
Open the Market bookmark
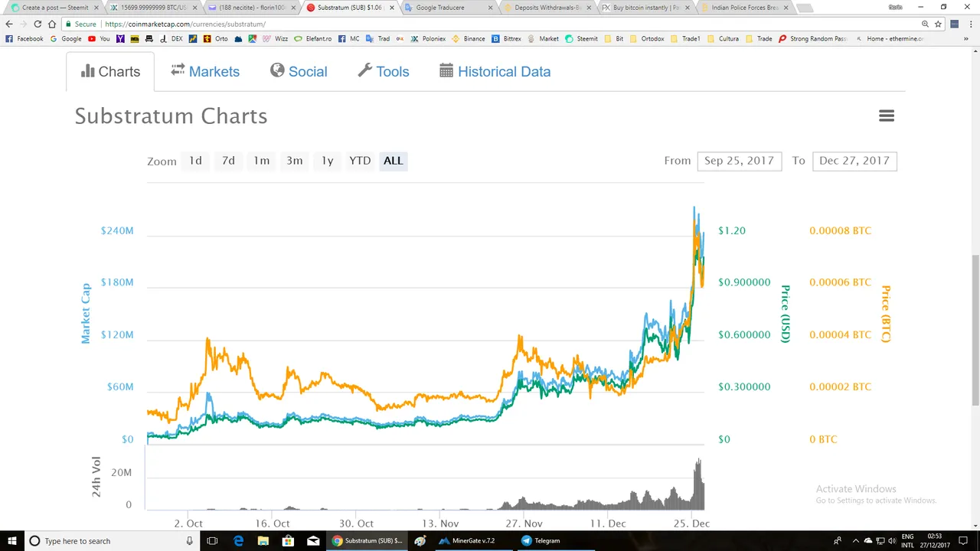tap(543, 38)
